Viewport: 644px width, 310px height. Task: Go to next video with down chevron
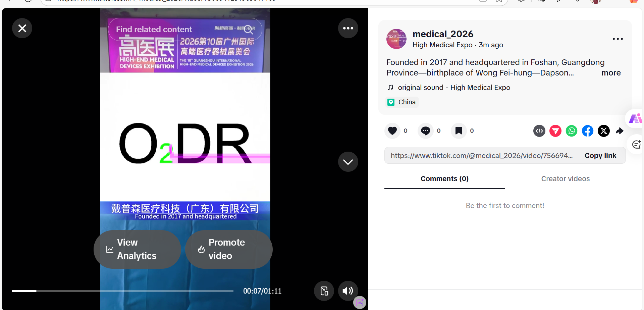(x=348, y=162)
